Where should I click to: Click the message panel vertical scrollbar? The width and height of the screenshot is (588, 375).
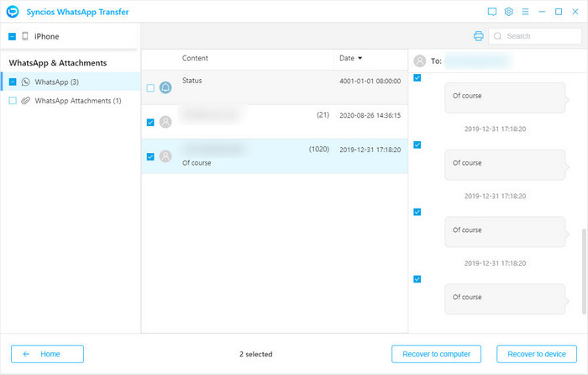(x=584, y=271)
